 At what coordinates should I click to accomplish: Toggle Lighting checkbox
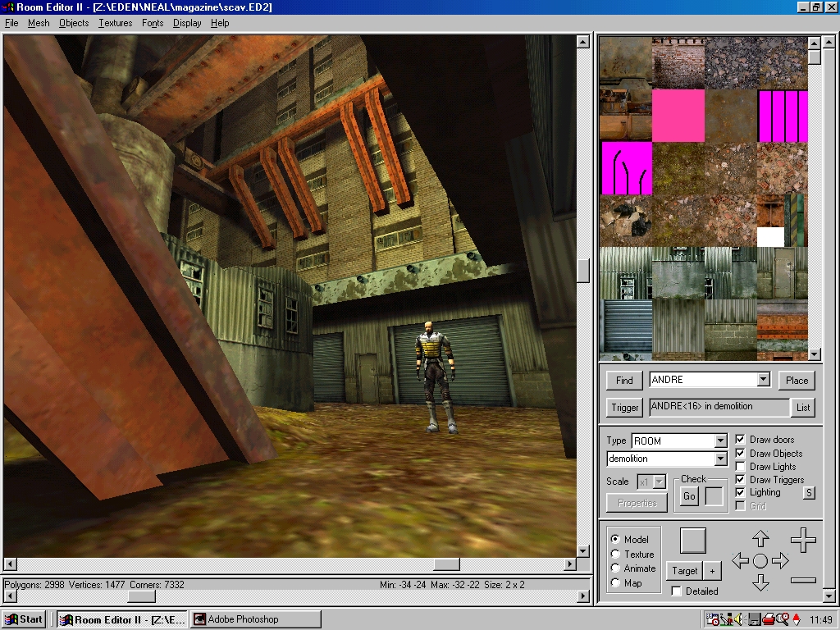coord(741,492)
